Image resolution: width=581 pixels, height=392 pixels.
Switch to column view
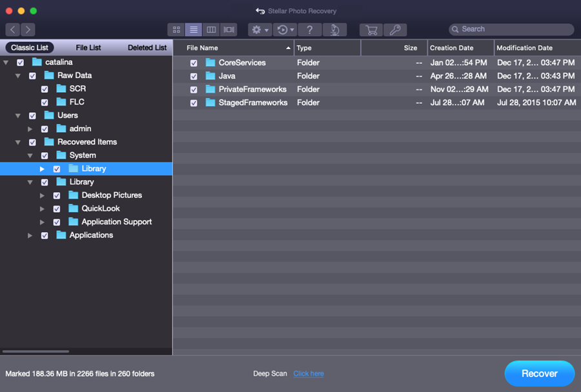pyautogui.click(x=211, y=30)
